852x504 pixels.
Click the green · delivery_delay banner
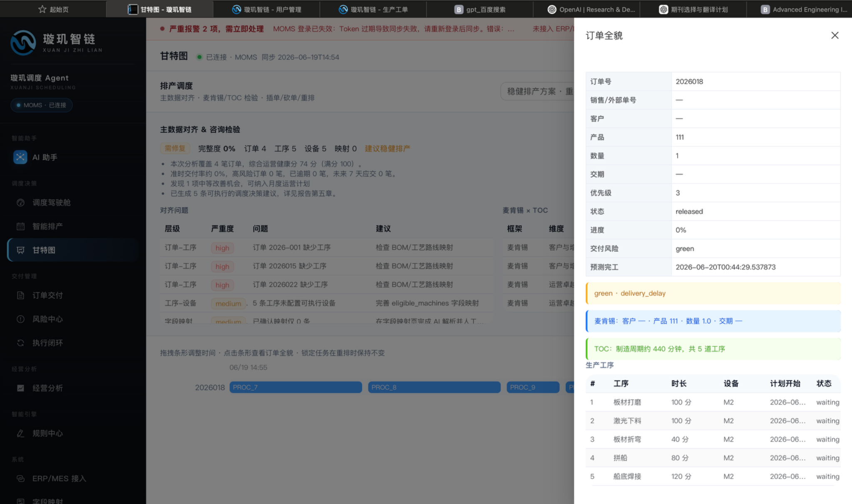click(713, 293)
